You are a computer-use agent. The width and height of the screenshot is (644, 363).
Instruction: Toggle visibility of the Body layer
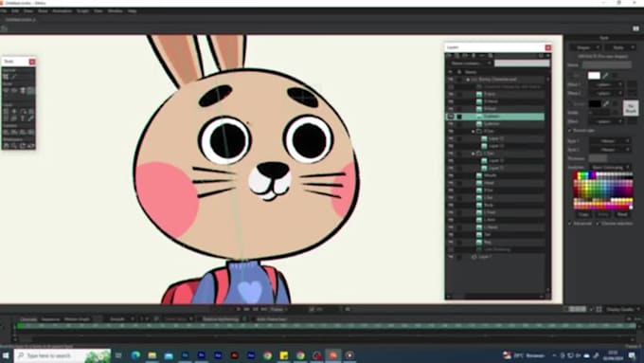(x=451, y=205)
